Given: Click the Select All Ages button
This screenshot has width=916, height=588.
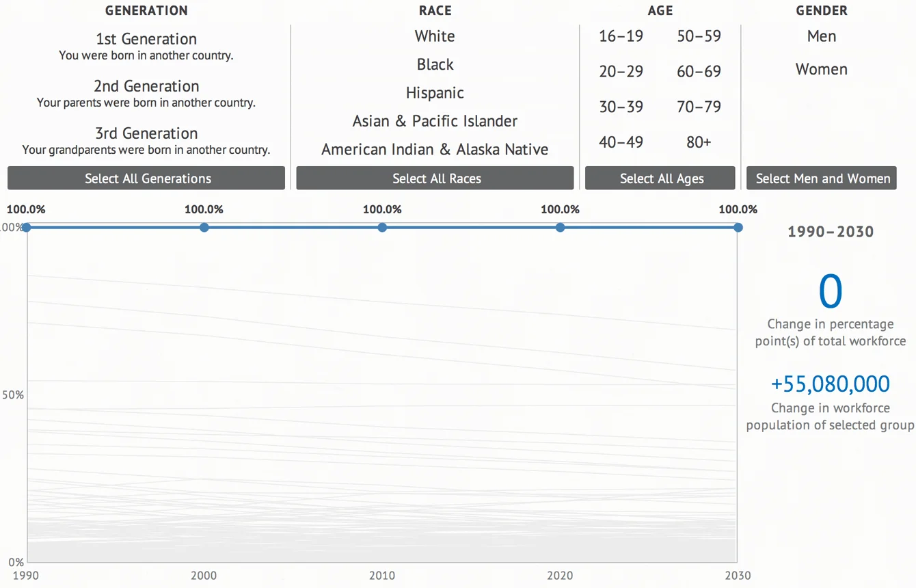Looking at the screenshot, I should [660, 178].
